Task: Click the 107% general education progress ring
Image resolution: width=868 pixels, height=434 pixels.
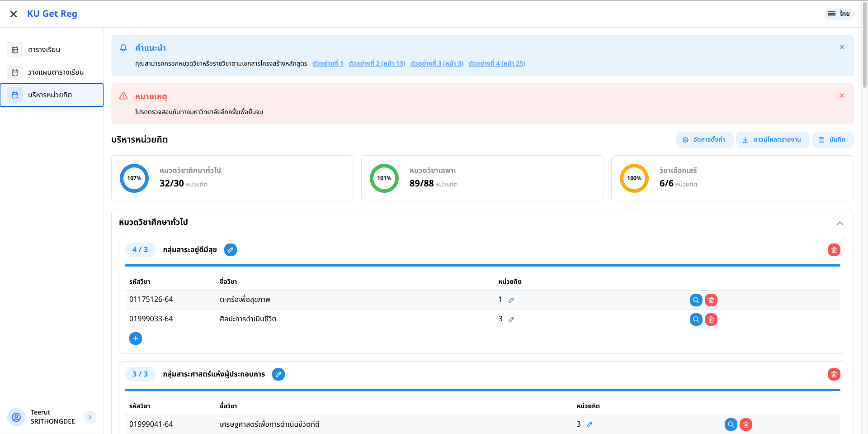Action: tap(134, 178)
